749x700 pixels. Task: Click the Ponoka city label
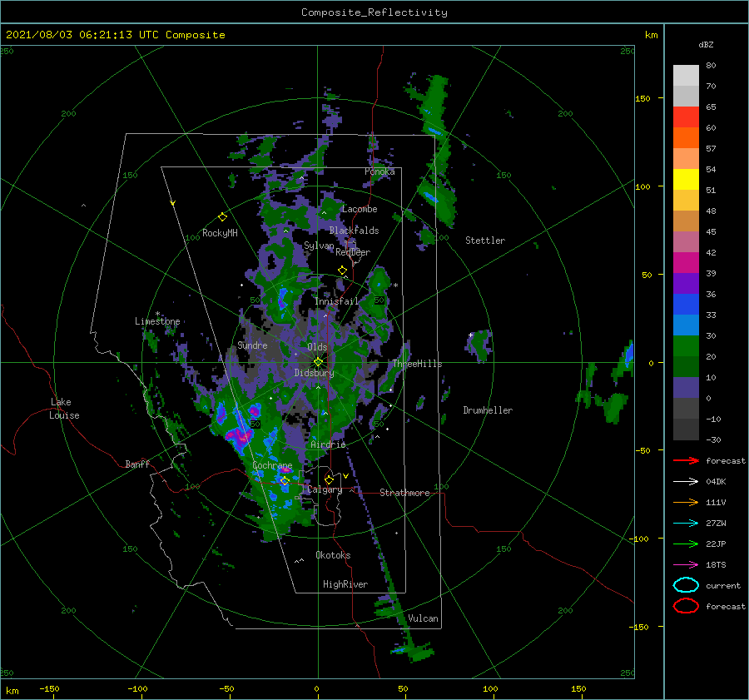click(379, 171)
